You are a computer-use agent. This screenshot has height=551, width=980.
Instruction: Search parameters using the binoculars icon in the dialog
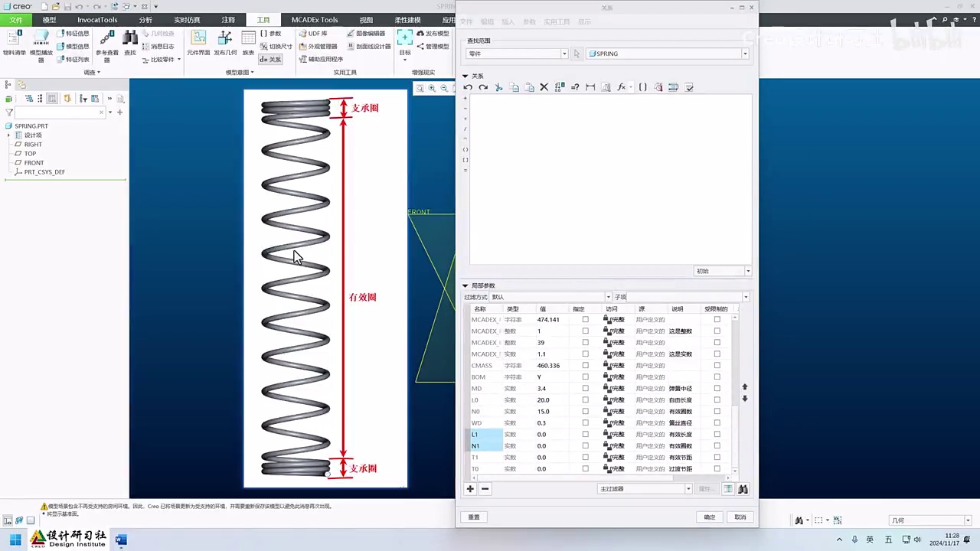pyautogui.click(x=743, y=489)
